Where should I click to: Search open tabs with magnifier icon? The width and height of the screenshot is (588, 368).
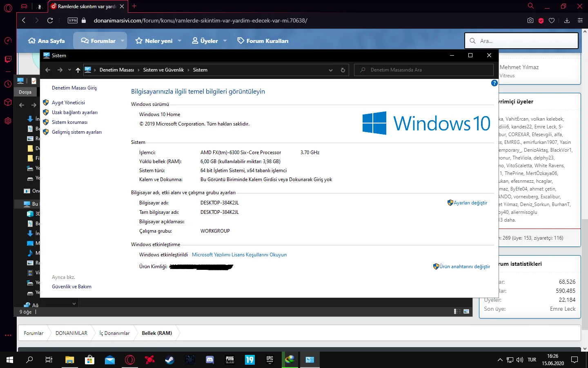(531, 6)
